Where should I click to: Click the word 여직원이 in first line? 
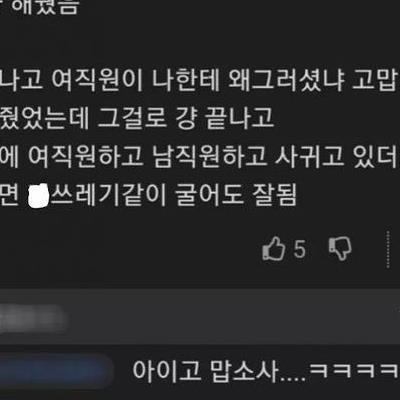[x=97, y=81]
